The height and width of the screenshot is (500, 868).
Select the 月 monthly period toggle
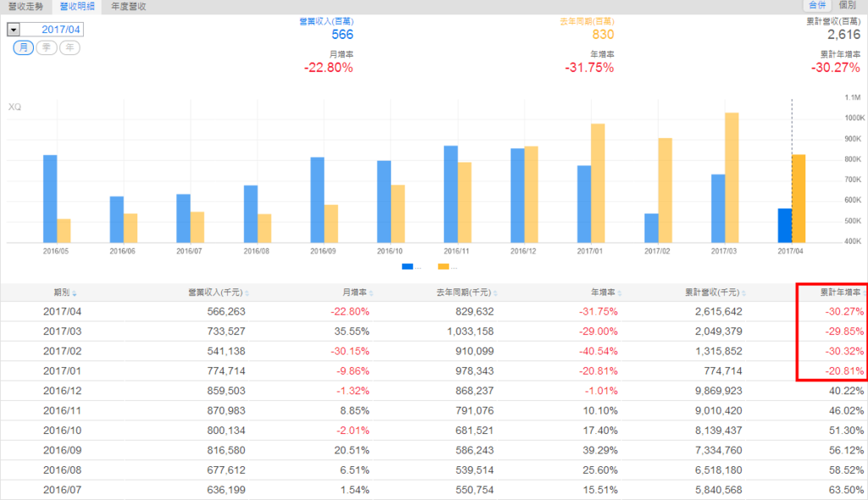coord(23,47)
